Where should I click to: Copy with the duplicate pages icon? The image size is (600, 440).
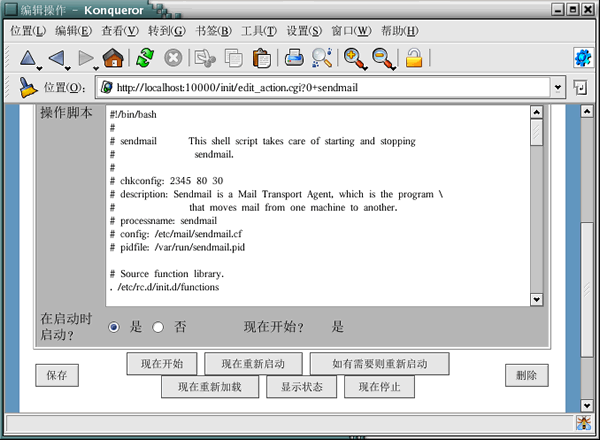[233, 59]
